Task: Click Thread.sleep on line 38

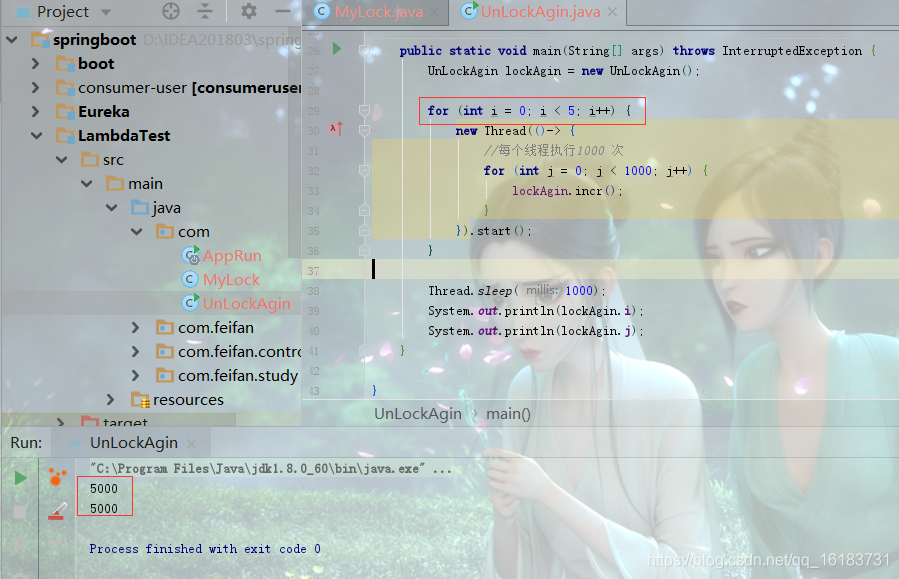Action: [470, 291]
